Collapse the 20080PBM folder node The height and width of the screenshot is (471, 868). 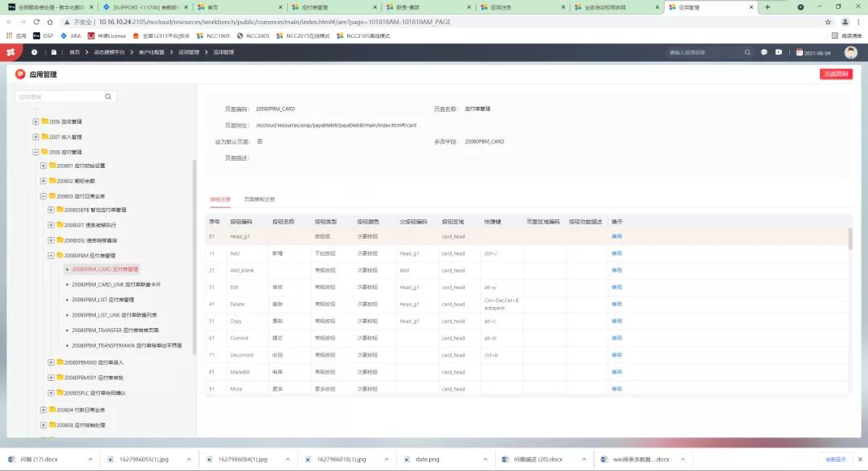pos(51,255)
